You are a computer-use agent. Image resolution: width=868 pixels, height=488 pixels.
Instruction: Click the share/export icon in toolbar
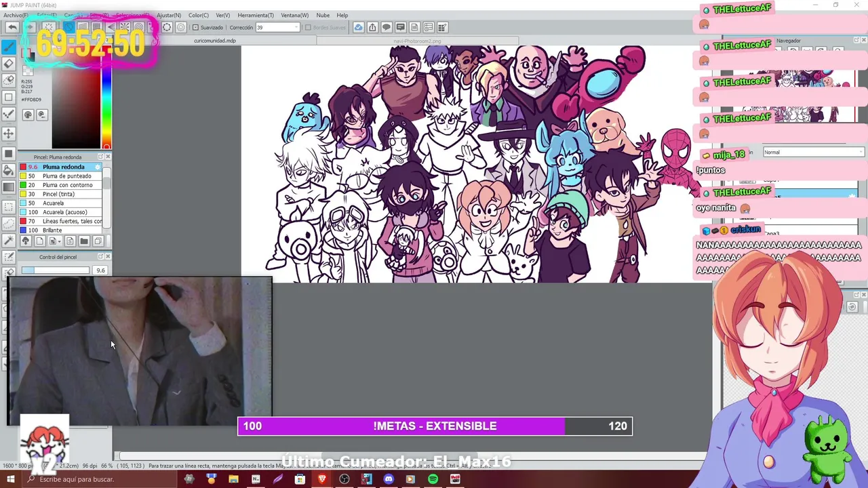coord(372,27)
